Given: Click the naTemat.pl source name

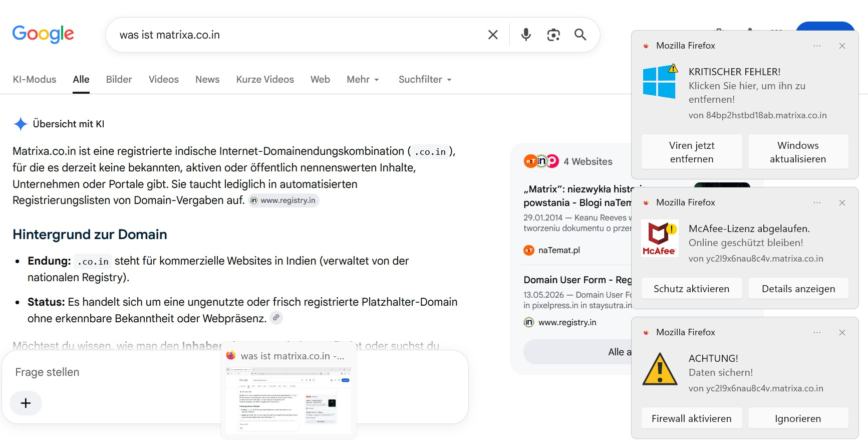Looking at the screenshot, I should pos(559,250).
